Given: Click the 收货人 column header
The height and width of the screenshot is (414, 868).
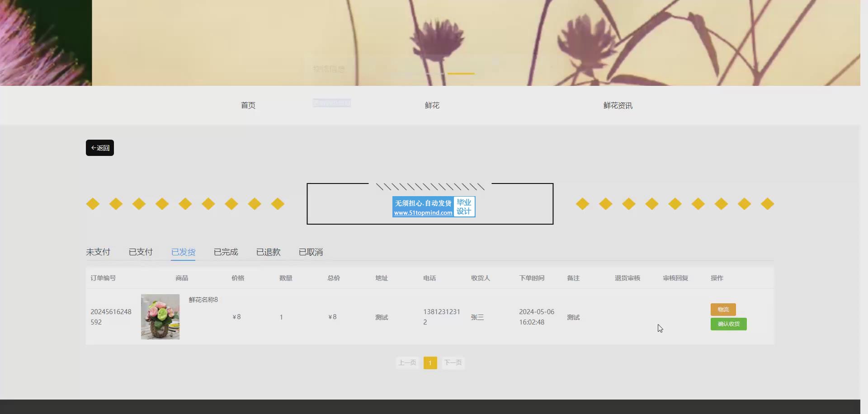Looking at the screenshot, I should [481, 278].
